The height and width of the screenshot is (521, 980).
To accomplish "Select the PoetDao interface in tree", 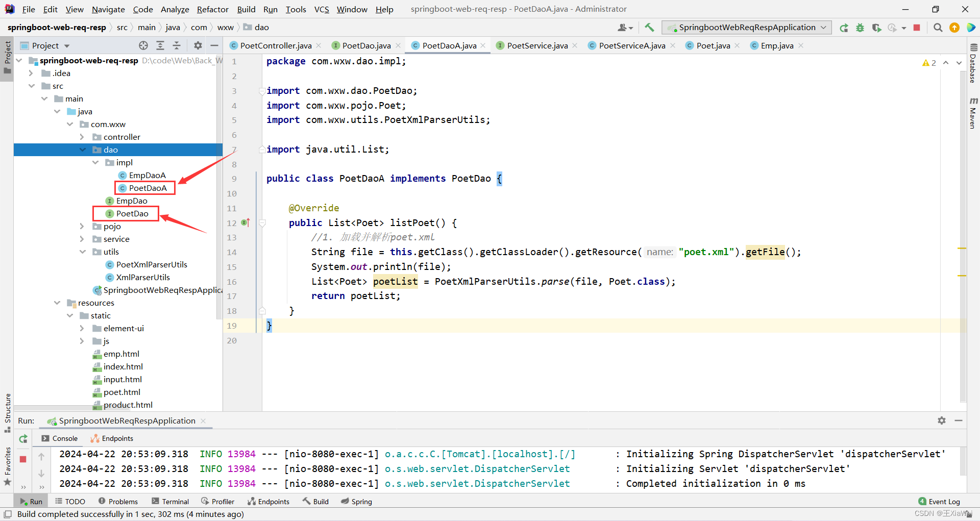I will [x=132, y=213].
